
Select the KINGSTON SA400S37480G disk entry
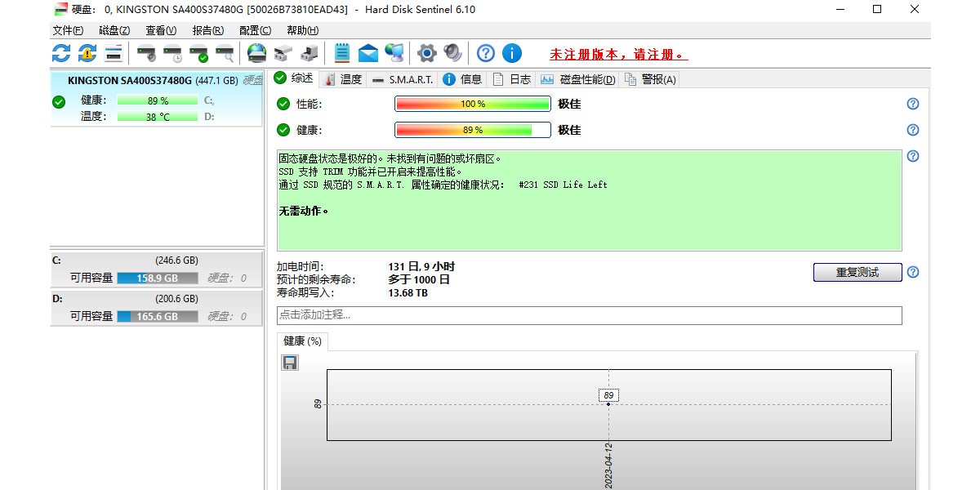coord(157,99)
